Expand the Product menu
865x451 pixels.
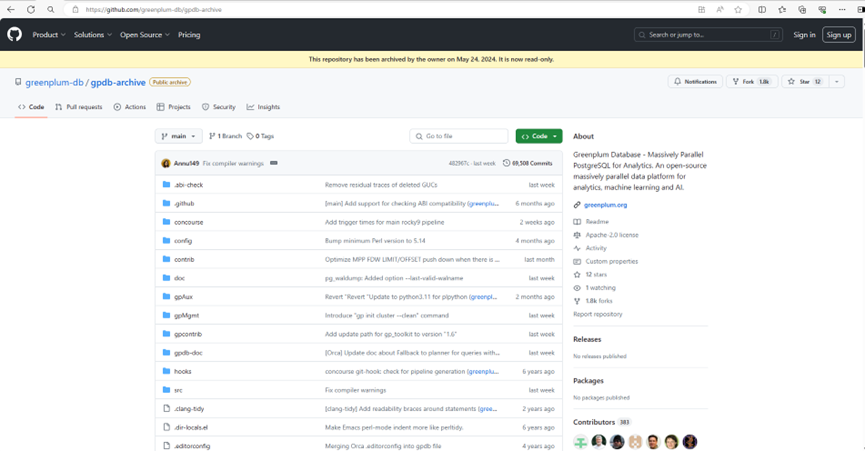[49, 35]
